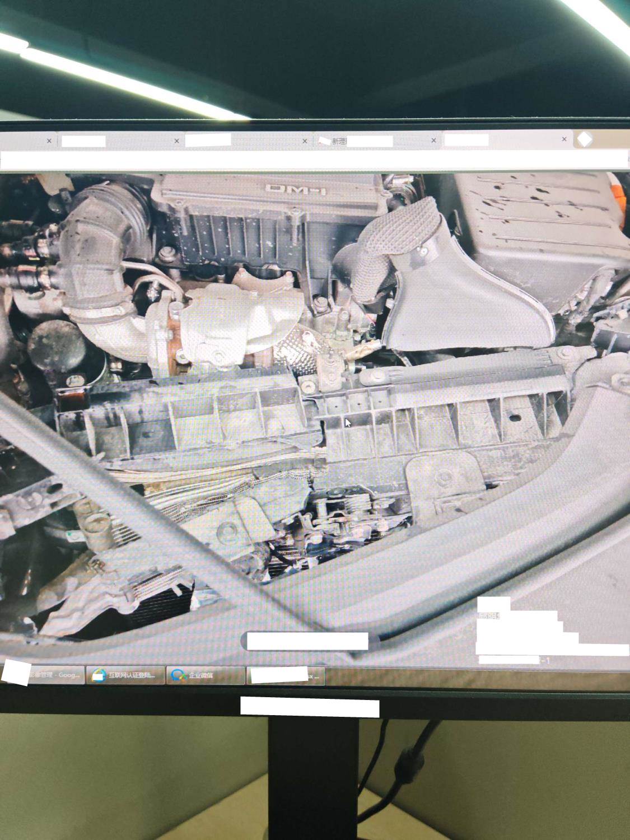Close the leftmost browser tab

[49, 141]
